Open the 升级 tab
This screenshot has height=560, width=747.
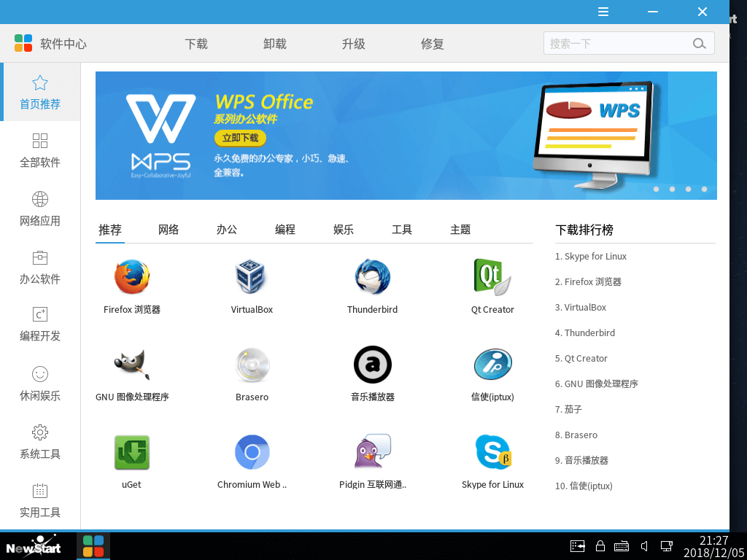[354, 44]
